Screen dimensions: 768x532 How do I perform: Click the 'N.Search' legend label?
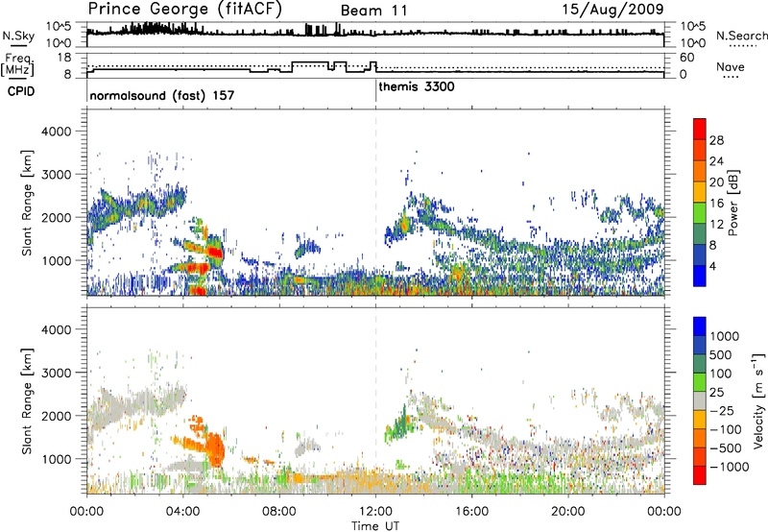(x=741, y=36)
